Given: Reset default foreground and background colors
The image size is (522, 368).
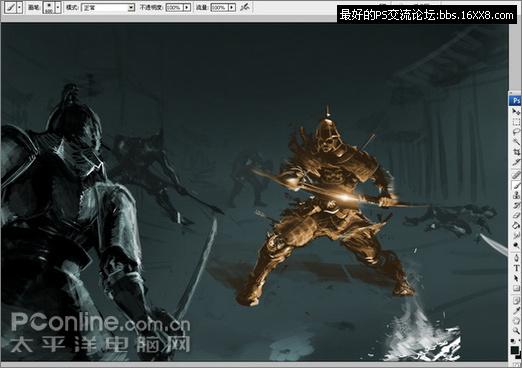Looking at the screenshot, I should [x=512, y=341].
